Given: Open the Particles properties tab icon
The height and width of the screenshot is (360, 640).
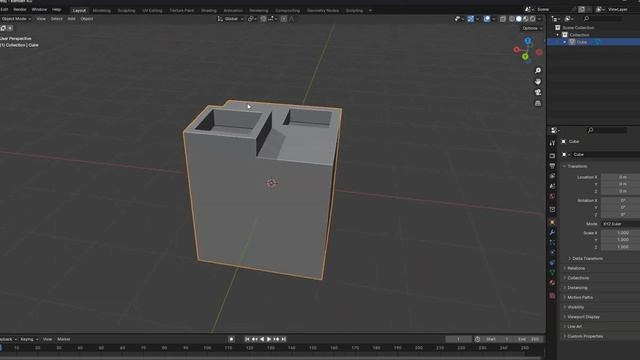Looking at the screenshot, I should pos(552,242).
